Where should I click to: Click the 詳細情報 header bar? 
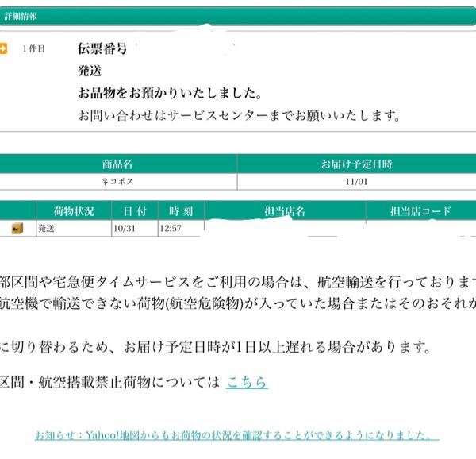(x=238, y=16)
